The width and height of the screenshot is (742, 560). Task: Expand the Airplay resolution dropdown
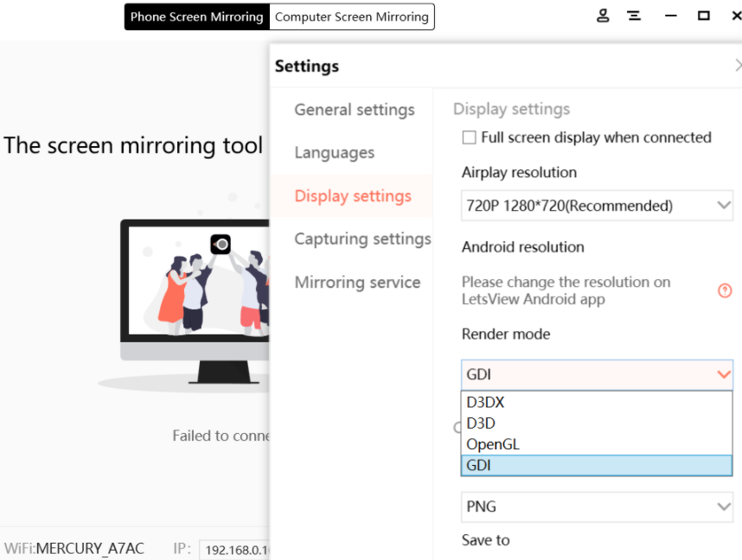click(597, 206)
